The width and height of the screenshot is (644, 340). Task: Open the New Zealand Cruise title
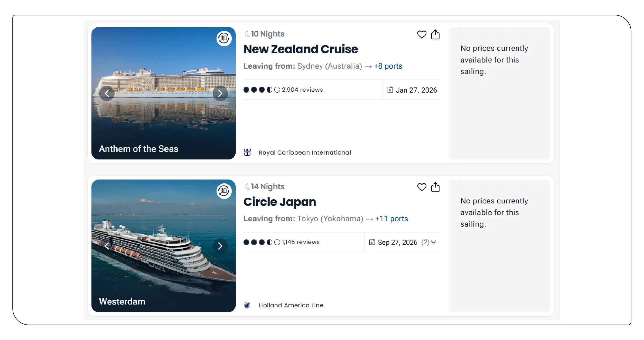point(301,49)
